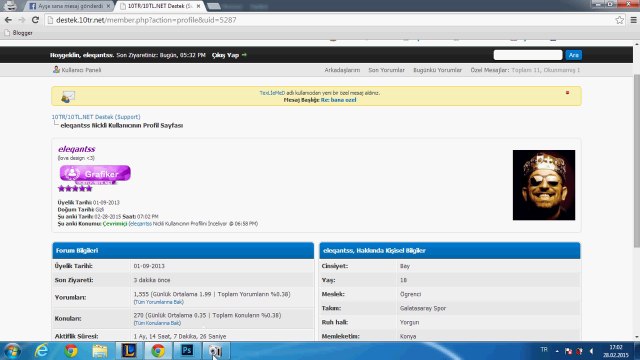
Task: Open the active Chrome window in taskbar
Action: (x=158, y=351)
